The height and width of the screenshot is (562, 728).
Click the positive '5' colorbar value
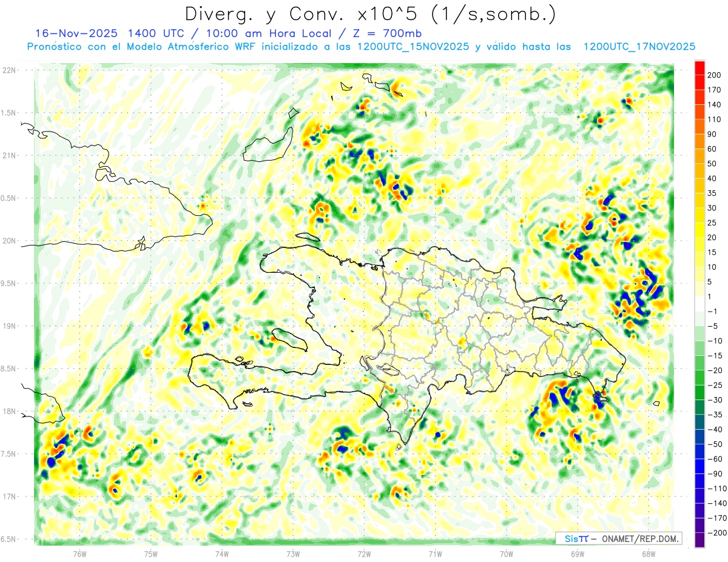(710, 283)
